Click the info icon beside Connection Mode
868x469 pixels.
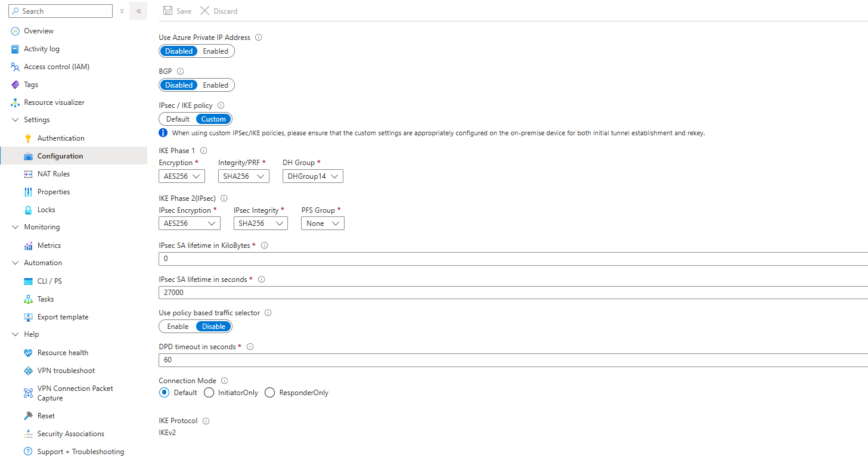click(x=224, y=381)
